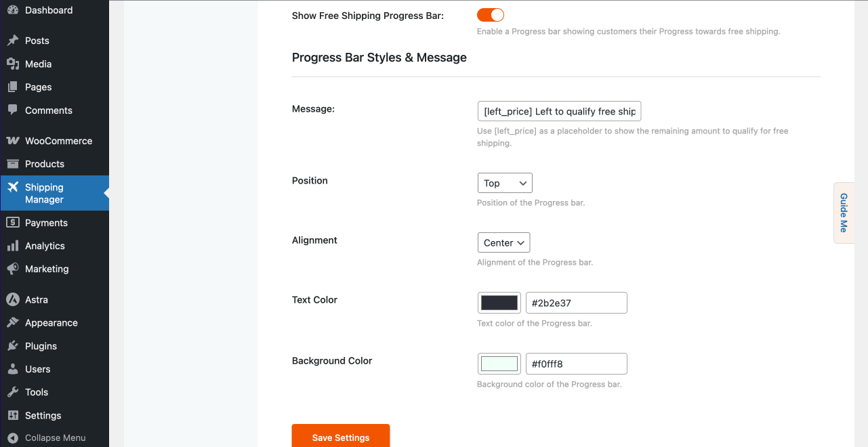
Task: Open the Guide Me side tab
Action: [x=844, y=213]
